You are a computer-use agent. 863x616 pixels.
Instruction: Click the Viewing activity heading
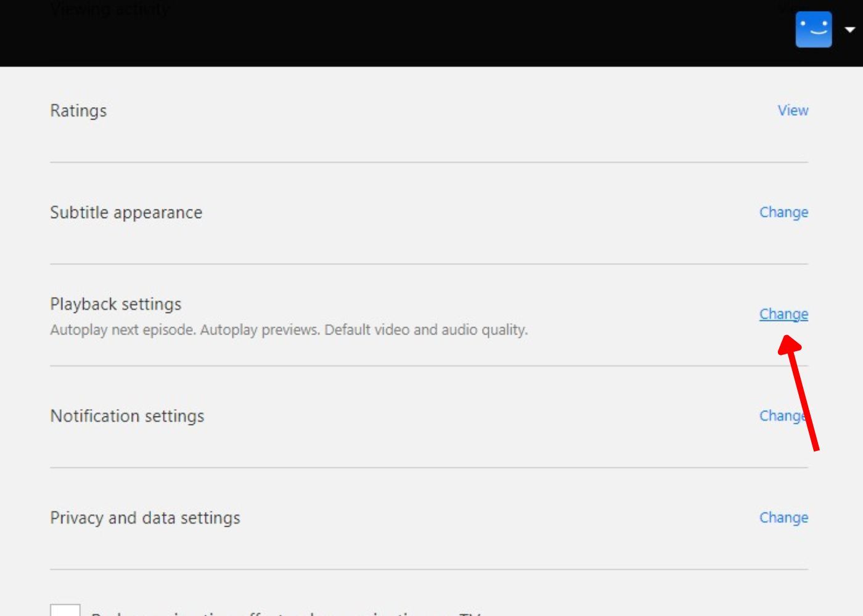point(110,9)
